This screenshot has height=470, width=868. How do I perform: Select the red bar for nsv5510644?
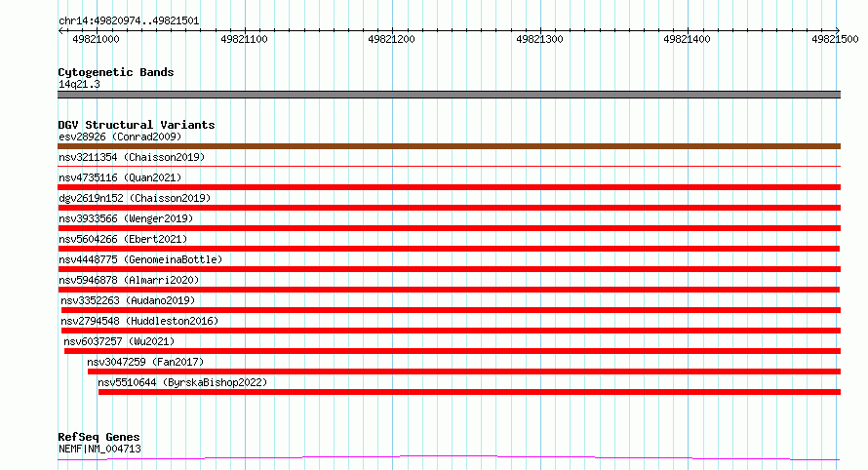(469, 392)
